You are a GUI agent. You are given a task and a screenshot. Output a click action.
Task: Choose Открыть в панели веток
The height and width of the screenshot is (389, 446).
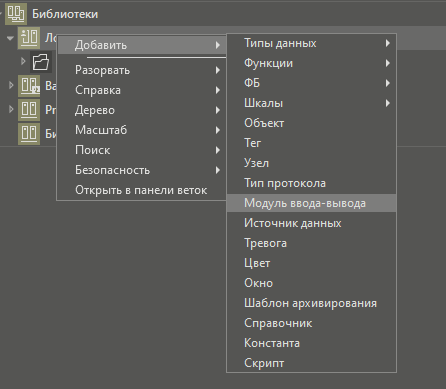[142, 190]
